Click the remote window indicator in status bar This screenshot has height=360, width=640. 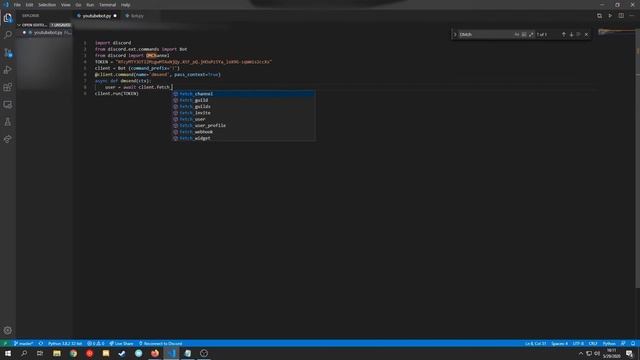[x=5, y=344]
